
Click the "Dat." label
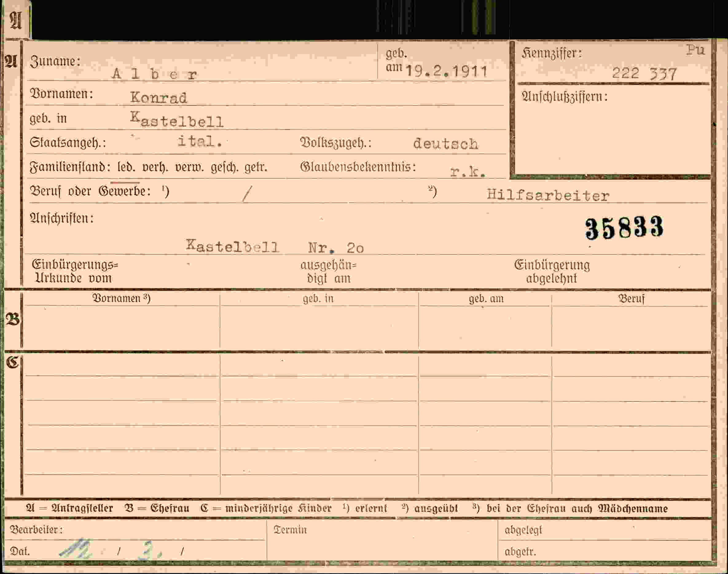click(x=20, y=552)
